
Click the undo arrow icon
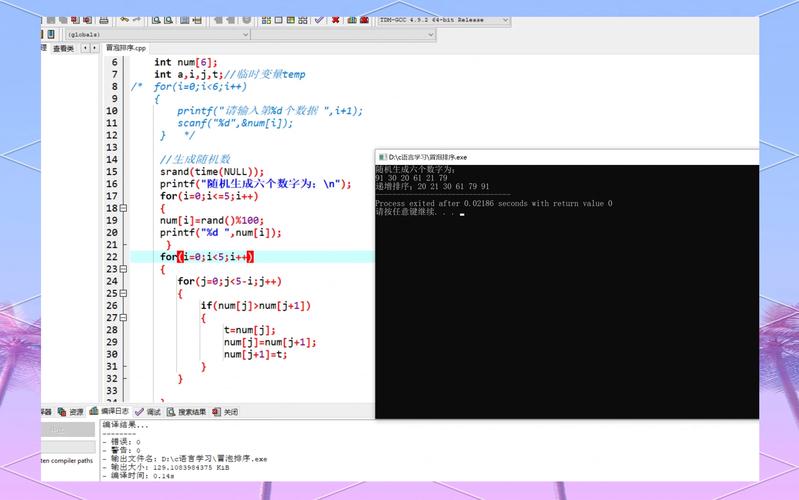pyautogui.click(x=123, y=19)
